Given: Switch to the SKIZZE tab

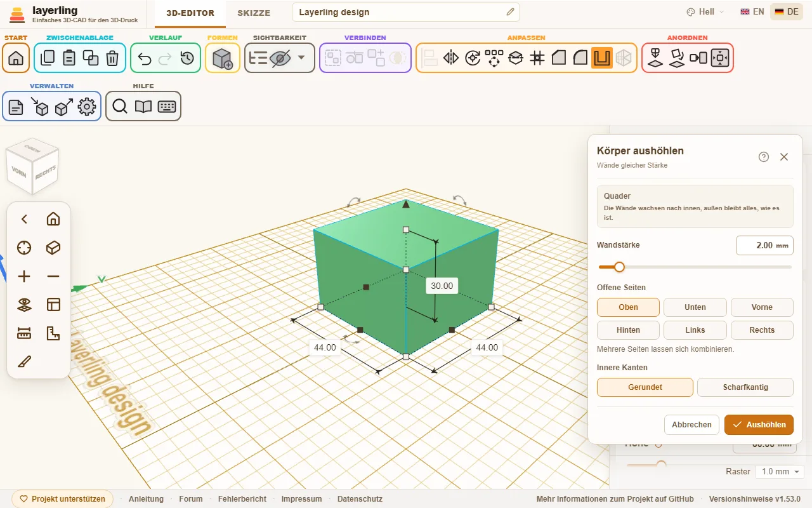Looking at the screenshot, I should tap(254, 13).
